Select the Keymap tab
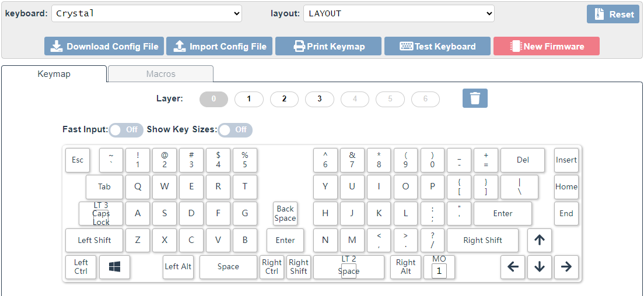The width and height of the screenshot is (644, 296). tap(54, 74)
